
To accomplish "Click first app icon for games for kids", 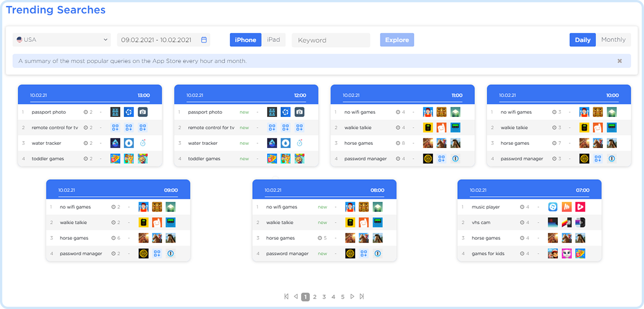I will (x=553, y=254).
